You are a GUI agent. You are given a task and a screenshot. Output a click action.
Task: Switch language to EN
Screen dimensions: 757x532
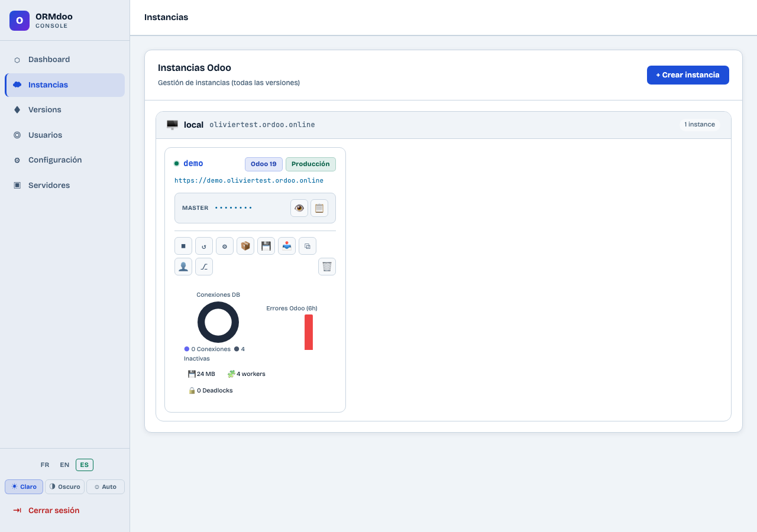[x=64, y=465]
